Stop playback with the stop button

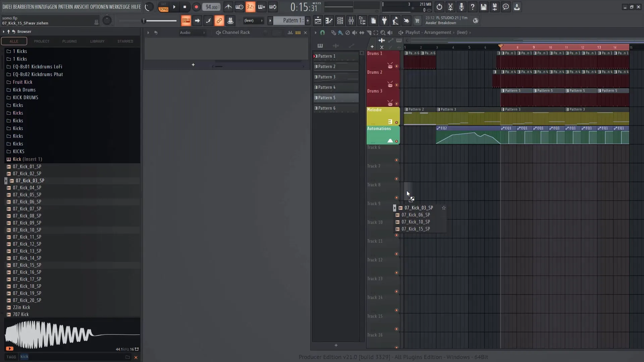[185, 7]
